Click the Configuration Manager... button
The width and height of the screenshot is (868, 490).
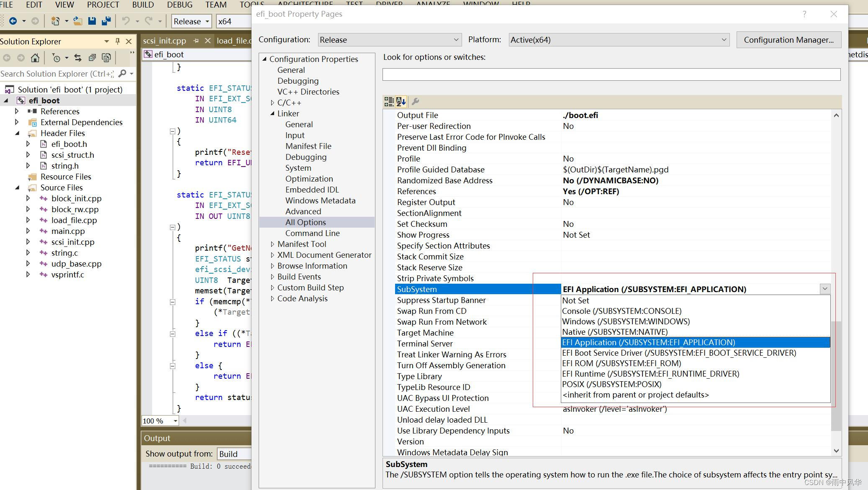coord(788,40)
